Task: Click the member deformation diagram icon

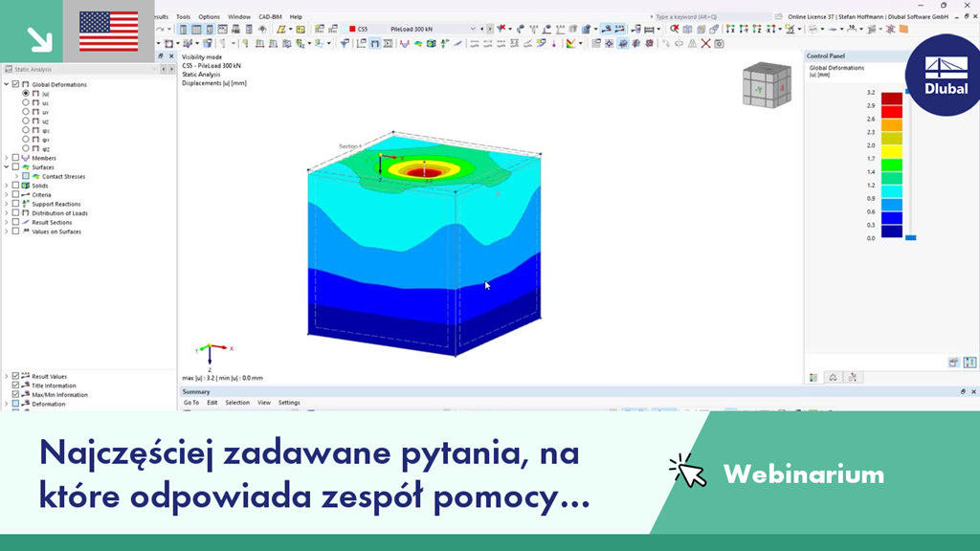Action: pyautogui.click(x=405, y=43)
